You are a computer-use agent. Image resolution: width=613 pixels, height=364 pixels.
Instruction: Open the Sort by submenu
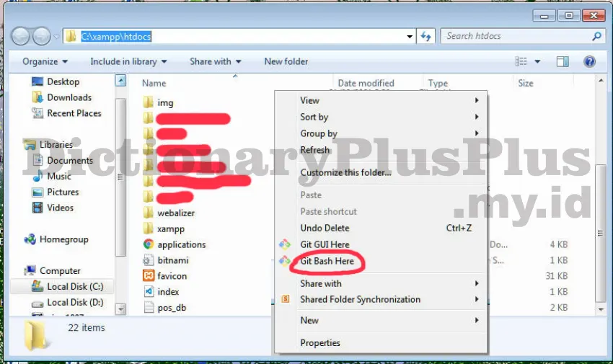click(381, 117)
